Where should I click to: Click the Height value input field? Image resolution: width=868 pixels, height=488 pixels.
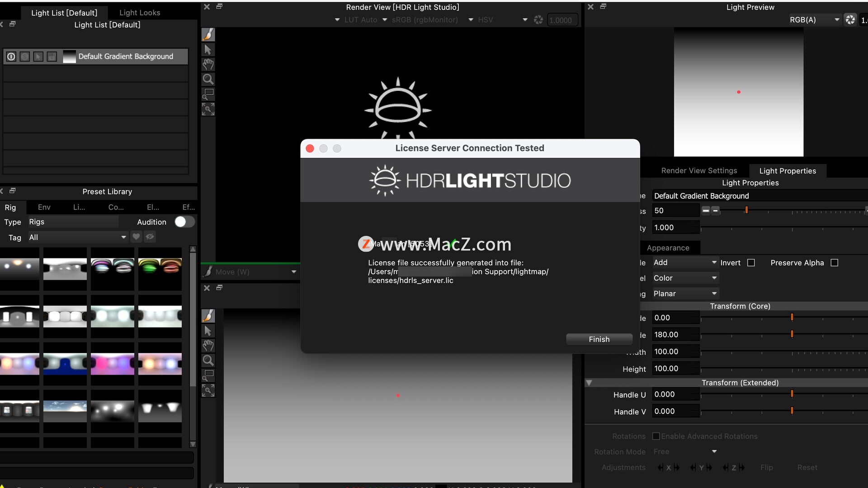tap(675, 369)
